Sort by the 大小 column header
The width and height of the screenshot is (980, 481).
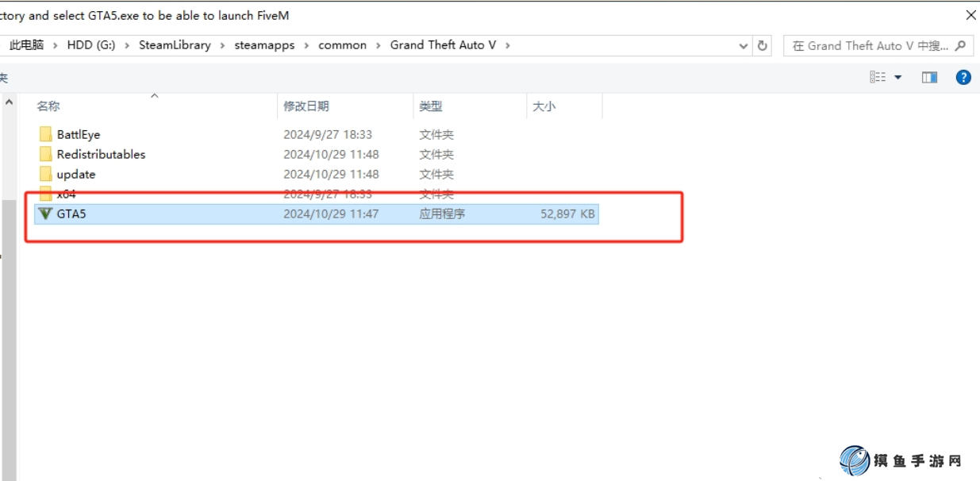coord(544,106)
